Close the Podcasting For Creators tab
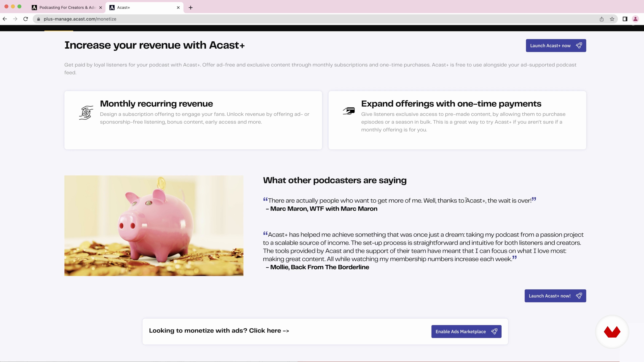This screenshot has width=644, height=362. pyautogui.click(x=100, y=8)
